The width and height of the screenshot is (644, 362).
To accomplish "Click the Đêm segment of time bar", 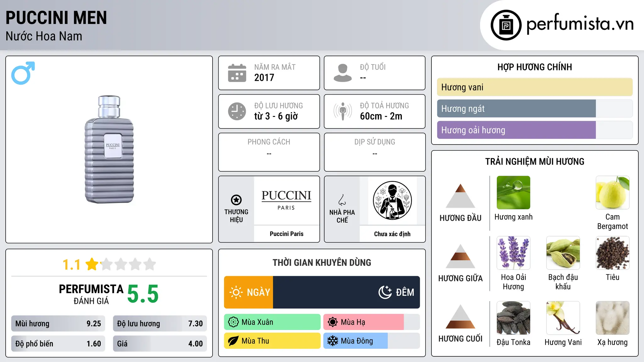I will tap(347, 292).
